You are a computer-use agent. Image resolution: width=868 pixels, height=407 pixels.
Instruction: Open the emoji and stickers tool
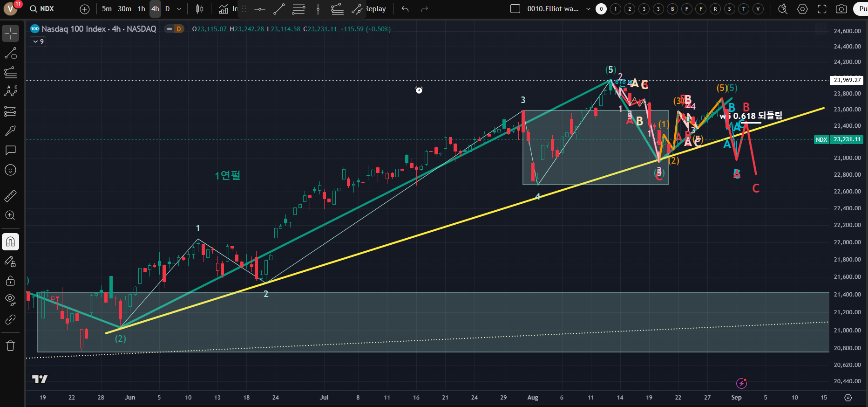[10, 170]
